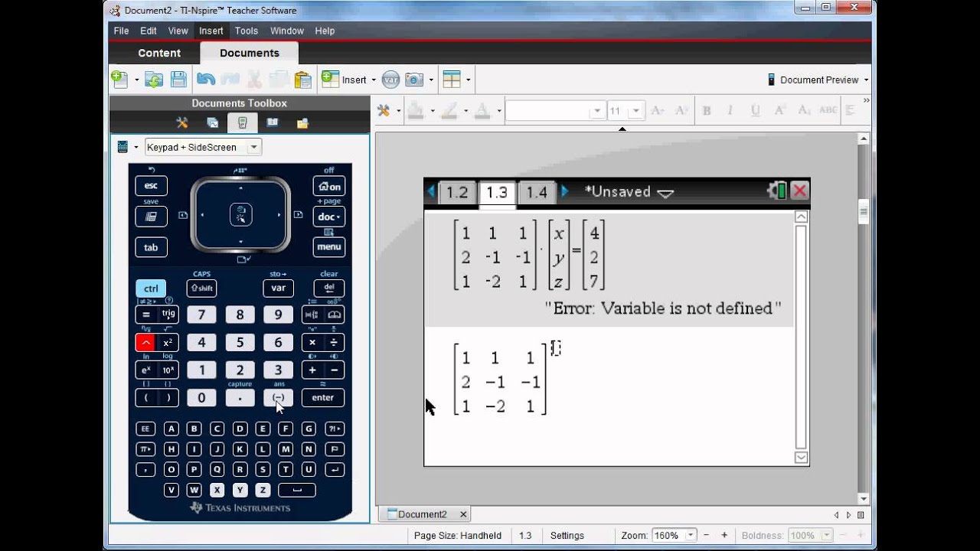Click the font name input field
The width and height of the screenshot is (980, 551).
tap(548, 111)
